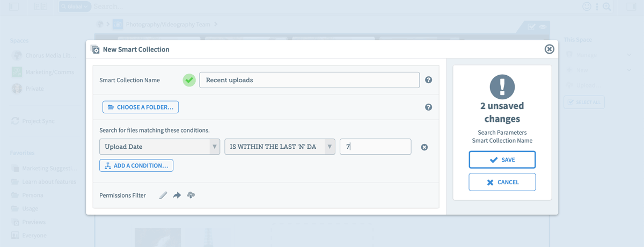This screenshot has height=247, width=644.
Task: Remove the Upload Date condition
Action: pos(424,147)
